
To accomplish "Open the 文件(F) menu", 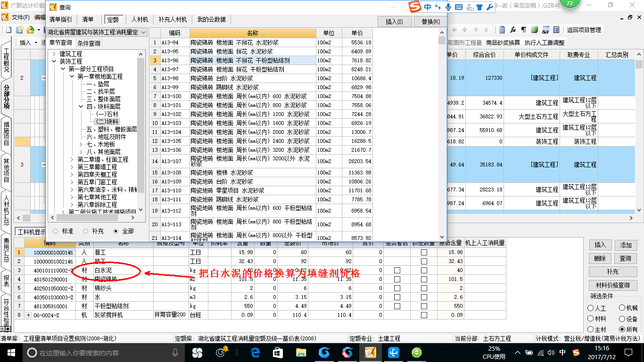I will coord(21,17).
